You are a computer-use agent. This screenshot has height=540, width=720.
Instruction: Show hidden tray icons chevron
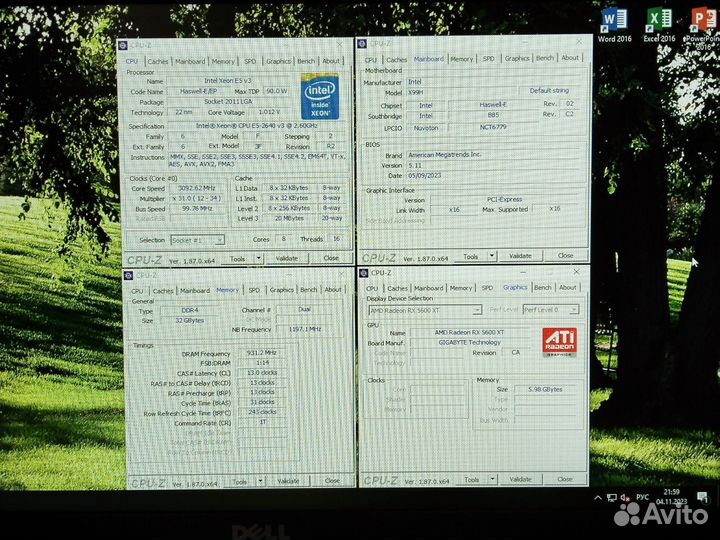pyautogui.click(x=598, y=497)
